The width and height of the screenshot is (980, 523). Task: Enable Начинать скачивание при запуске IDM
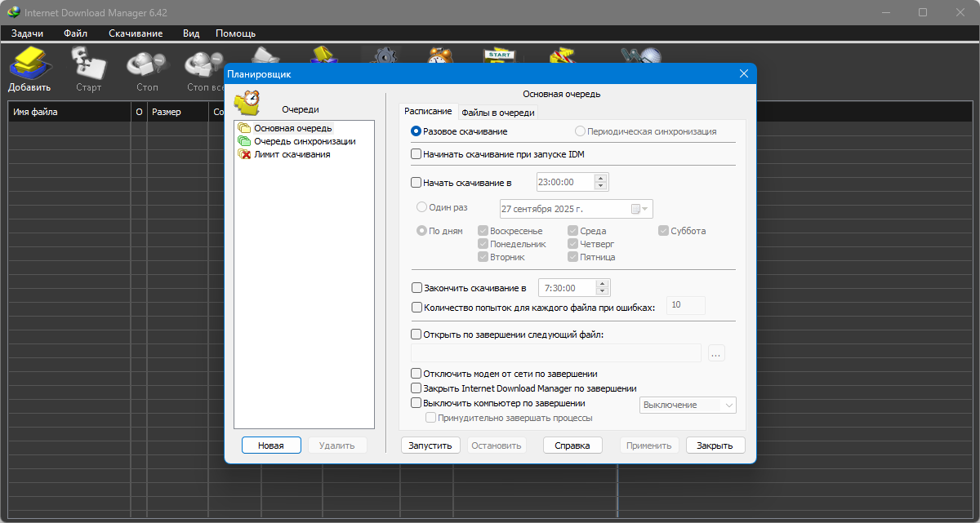(x=416, y=154)
